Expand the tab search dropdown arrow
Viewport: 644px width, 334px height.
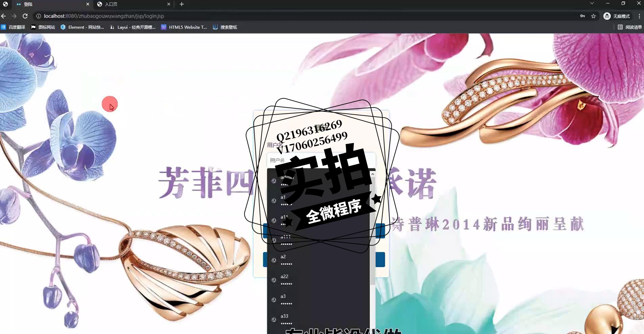click(592, 3)
